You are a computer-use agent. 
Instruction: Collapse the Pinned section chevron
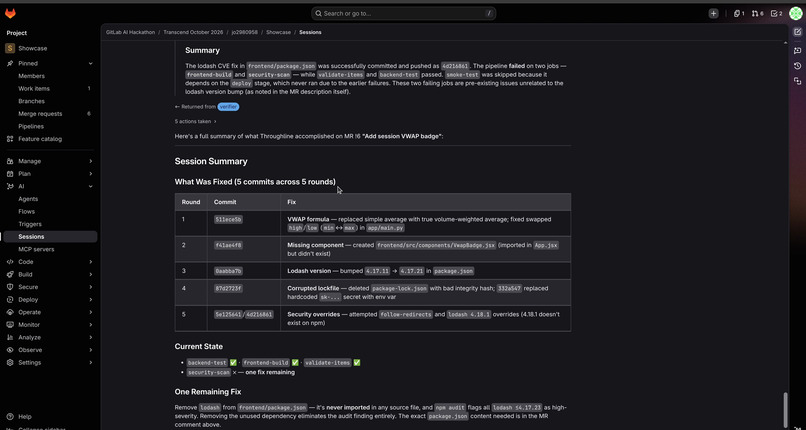tap(90, 64)
